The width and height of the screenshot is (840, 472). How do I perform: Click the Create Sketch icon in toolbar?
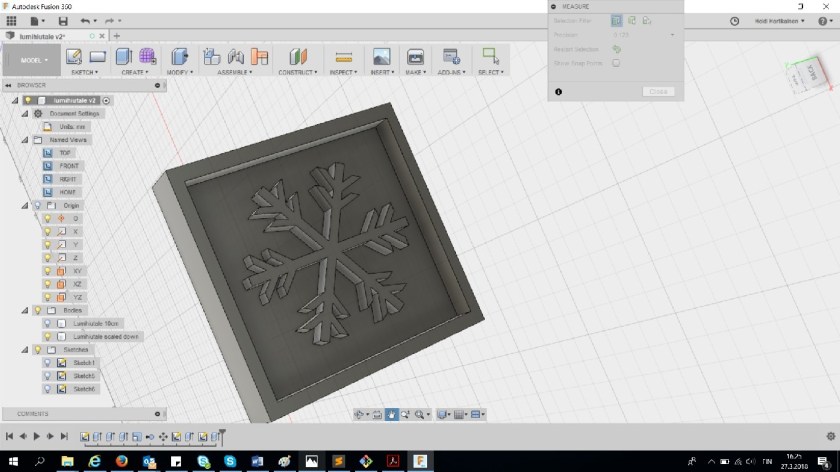75,56
